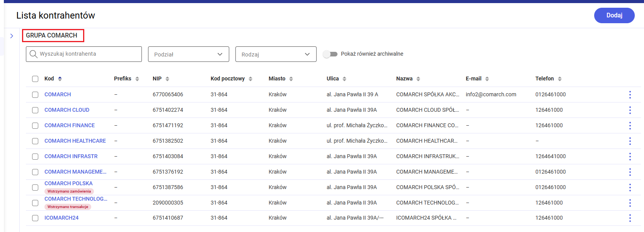Expand the side panel chevron

(12, 36)
